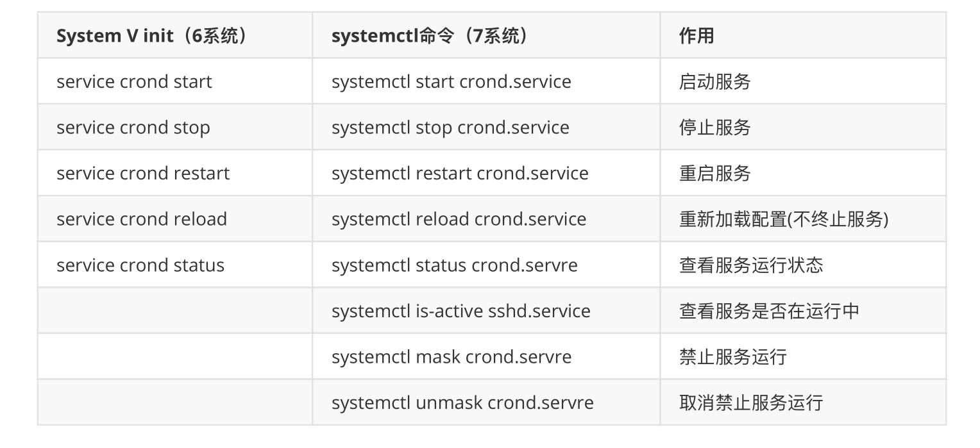Click 'service crond restart' text
Image resolution: width=980 pixels, height=448 pixels.
coord(142,174)
